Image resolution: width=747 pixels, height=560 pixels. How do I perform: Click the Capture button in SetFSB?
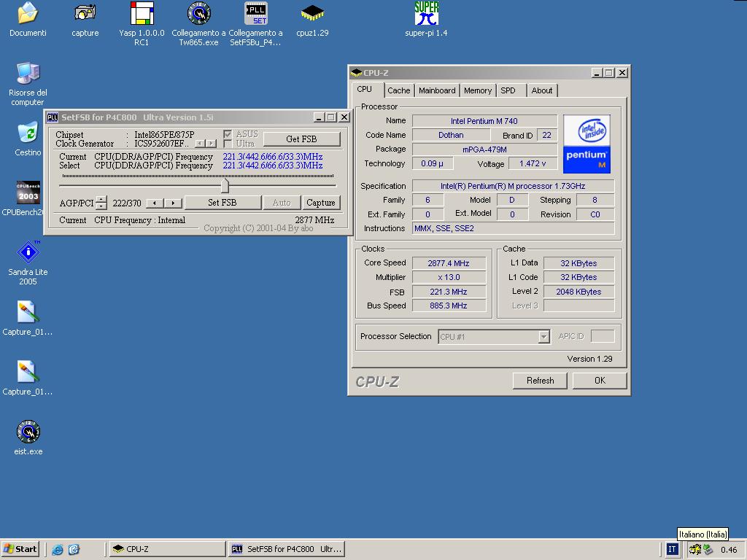(x=321, y=203)
